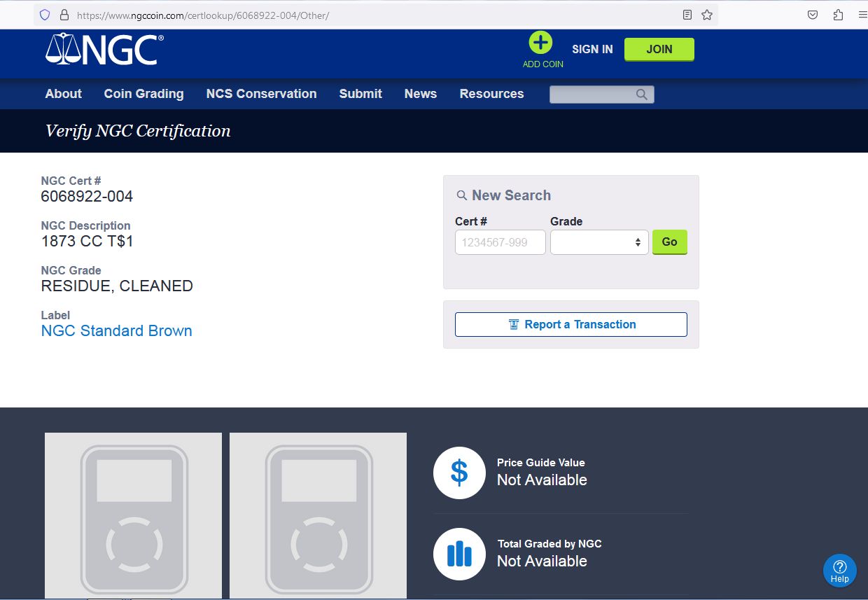This screenshot has height=600, width=868.
Task: Click the shield tracking protection icon
Action: pyautogui.click(x=45, y=15)
